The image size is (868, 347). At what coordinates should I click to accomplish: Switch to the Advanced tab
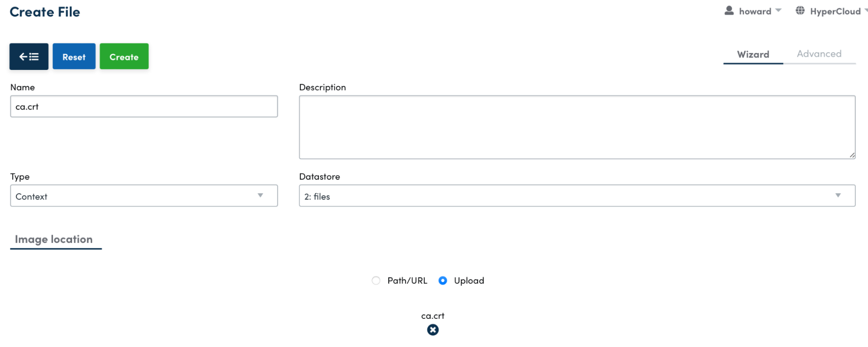819,54
